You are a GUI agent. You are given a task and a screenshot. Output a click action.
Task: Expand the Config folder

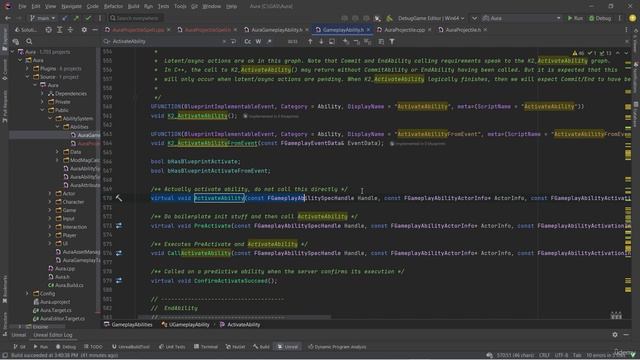[27, 293]
